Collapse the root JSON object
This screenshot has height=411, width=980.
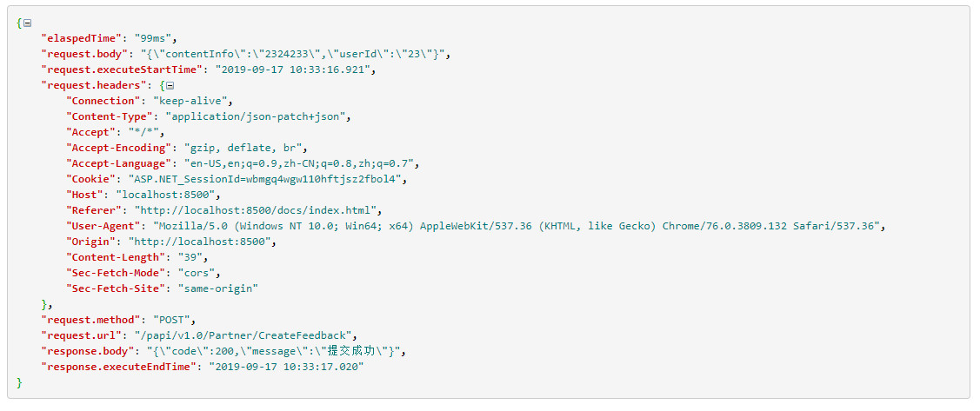(28, 23)
